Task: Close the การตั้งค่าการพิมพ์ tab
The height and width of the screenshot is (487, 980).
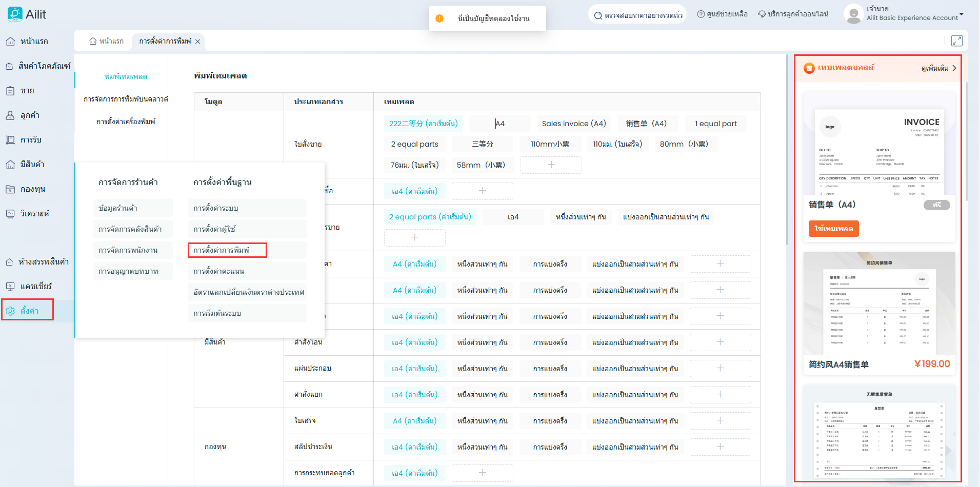Action: coord(198,42)
